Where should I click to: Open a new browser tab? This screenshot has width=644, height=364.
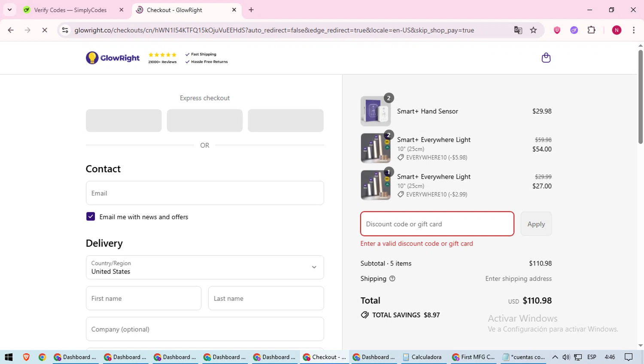coord(251,10)
